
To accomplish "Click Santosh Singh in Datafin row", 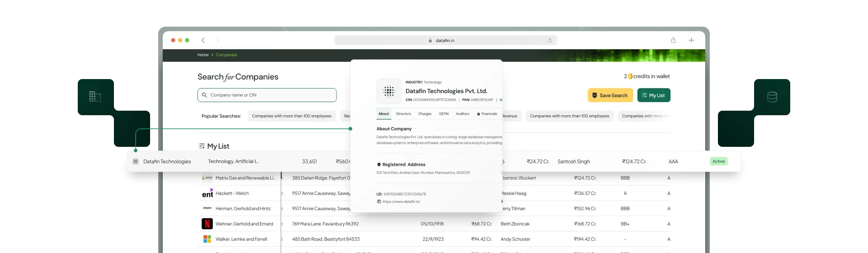I will click(x=574, y=161).
